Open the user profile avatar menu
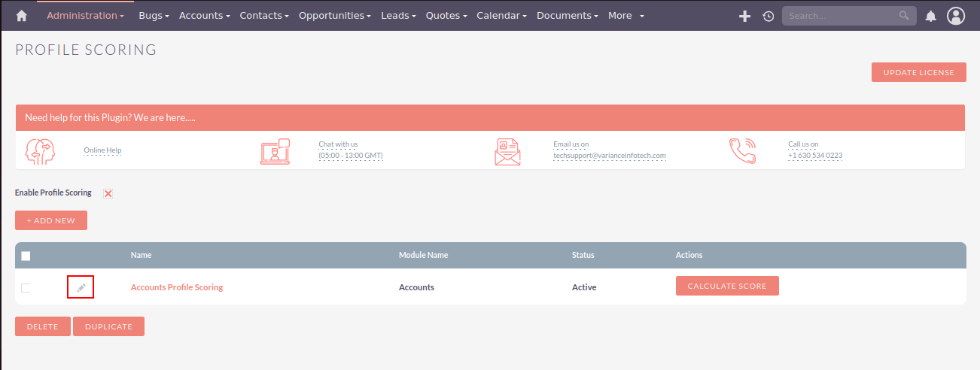Viewport: 980px width, 370px height. point(956,16)
